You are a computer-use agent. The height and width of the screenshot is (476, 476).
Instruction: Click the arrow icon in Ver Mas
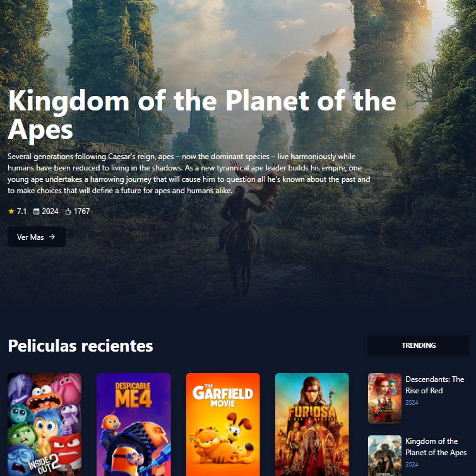point(52,237)
